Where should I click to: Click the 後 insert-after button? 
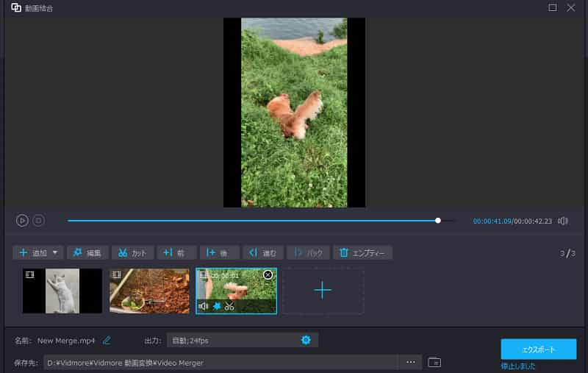(219, 253)
